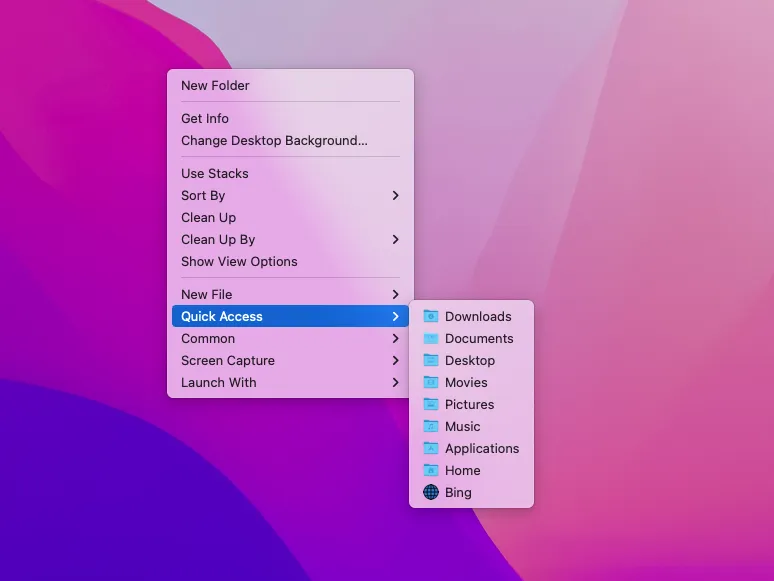The height and width of the screenshot is (581, 774).
Task: Enable Use Stacks option
Action: click(x=214, y=173)
